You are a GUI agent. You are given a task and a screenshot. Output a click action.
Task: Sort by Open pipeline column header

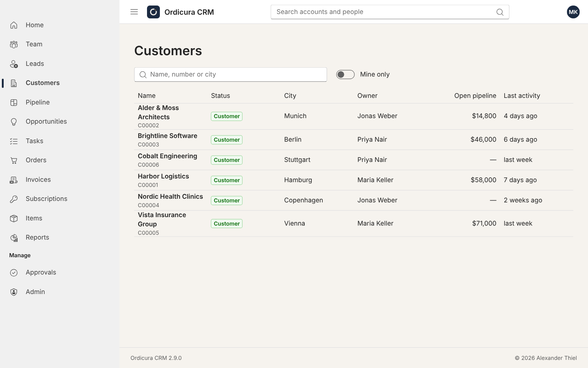click(475, 96)
